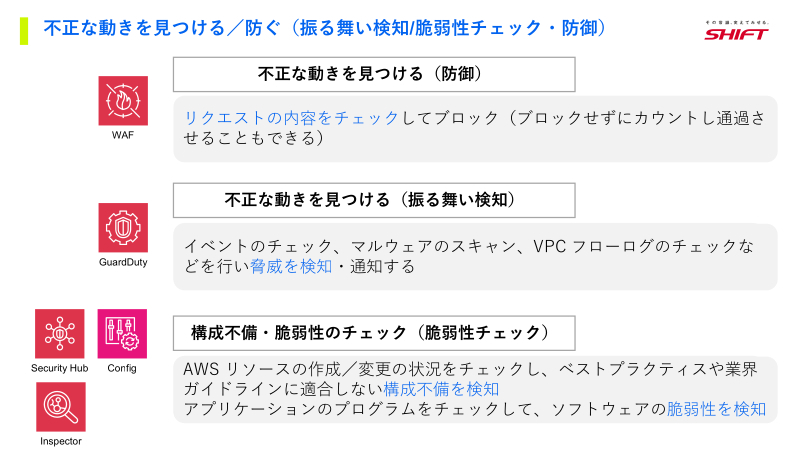Click blue text 脅威を検知
This screenshot has height=450, width=800.
coord(291,266)
